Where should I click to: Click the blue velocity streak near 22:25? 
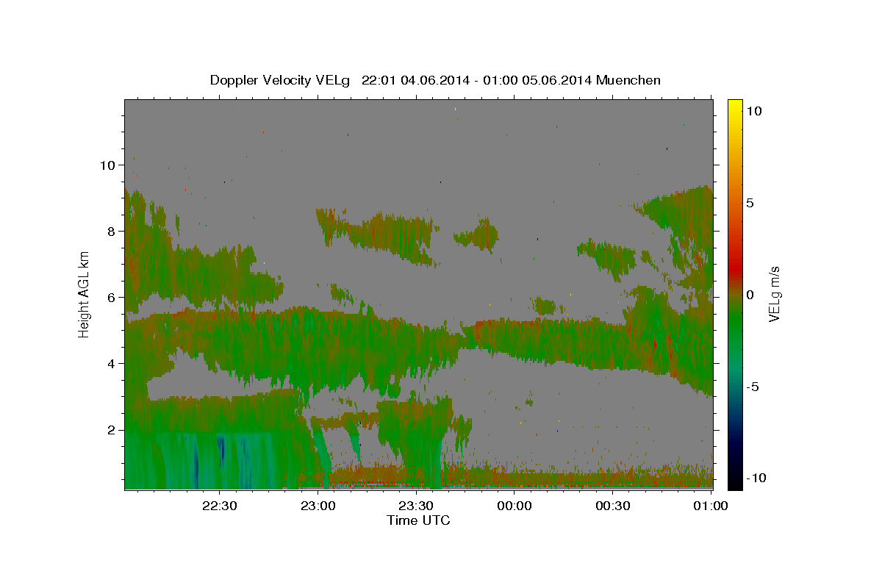coord(196,463)
